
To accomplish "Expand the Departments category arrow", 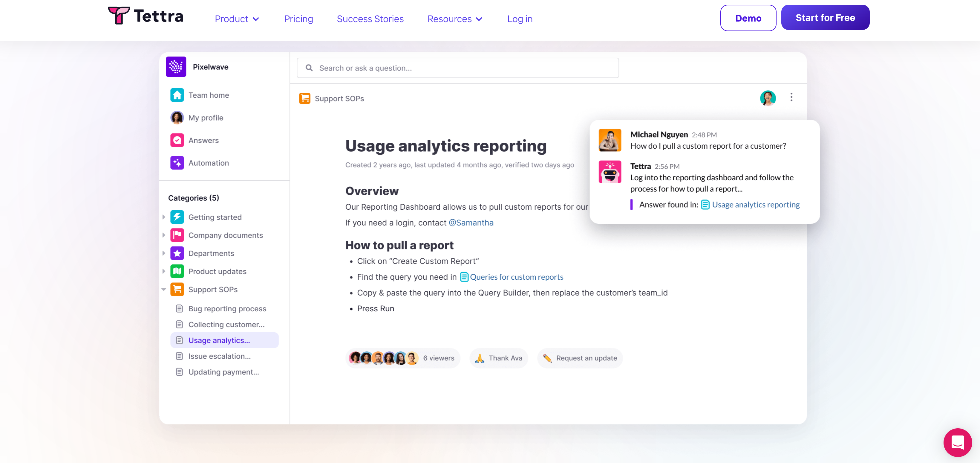I will pos(164,253).
